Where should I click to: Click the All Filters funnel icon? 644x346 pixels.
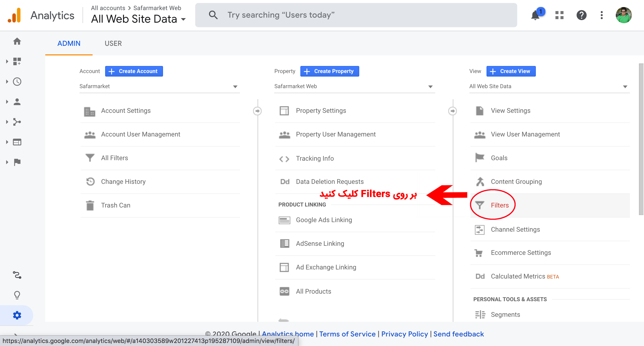point(90,158)
